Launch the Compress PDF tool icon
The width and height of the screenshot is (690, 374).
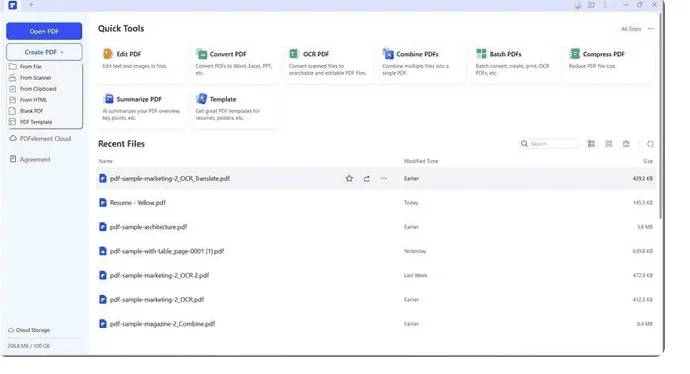[x=574, y=54]
